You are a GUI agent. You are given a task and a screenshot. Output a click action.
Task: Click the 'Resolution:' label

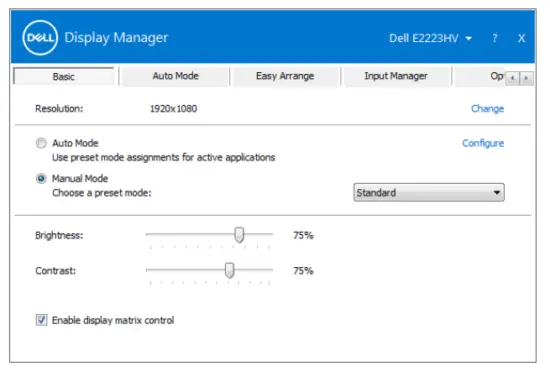[x=59, y=109]
